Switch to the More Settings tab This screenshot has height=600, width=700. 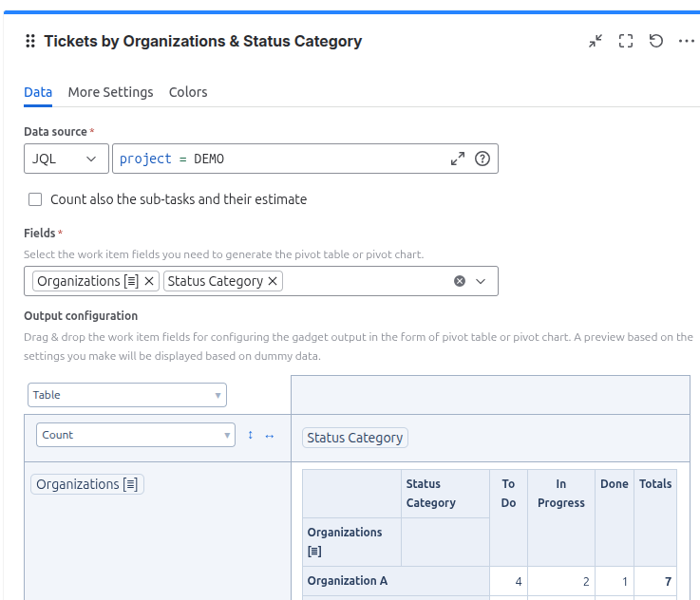[110, 92]
